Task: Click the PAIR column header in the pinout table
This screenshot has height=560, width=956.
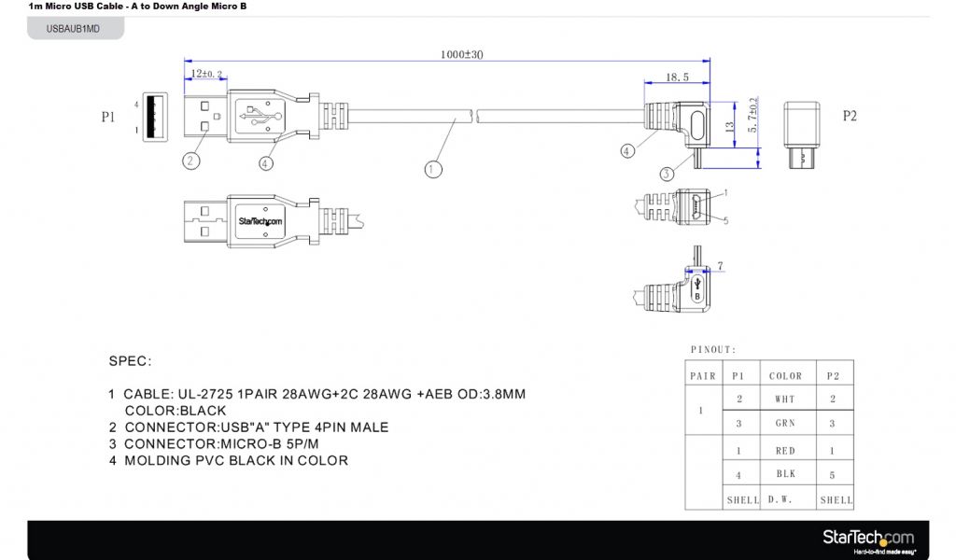Action: pos(703,375)
